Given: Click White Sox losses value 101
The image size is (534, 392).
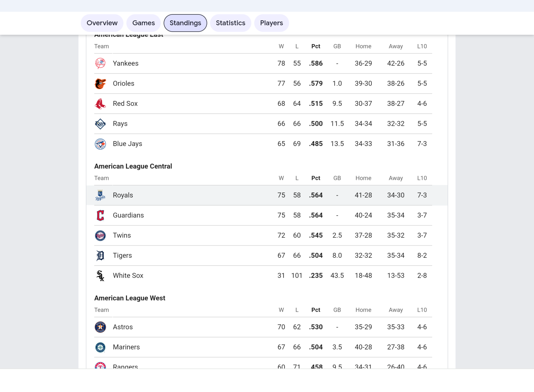Looking at the screenshot, I should point(297,275).
